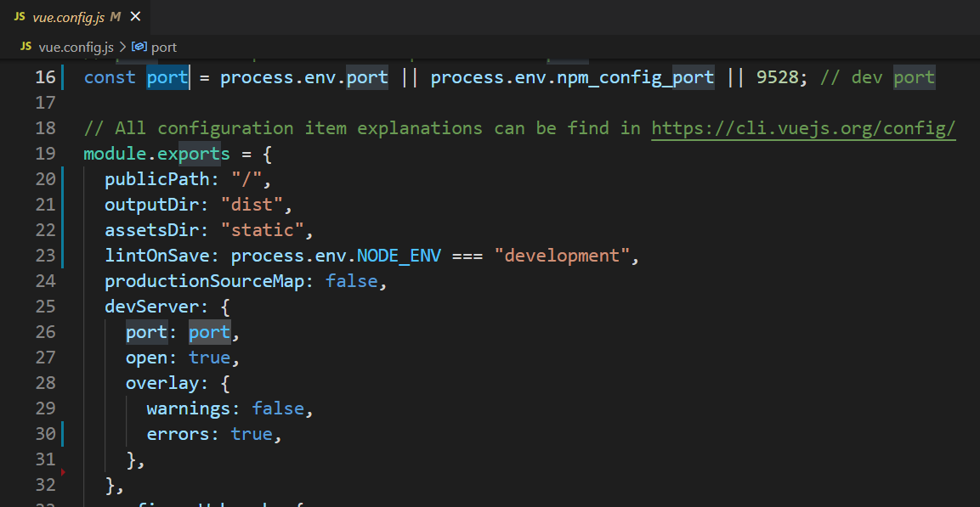
Task: Click the "dist" string value
Action: tap(252, 205)
